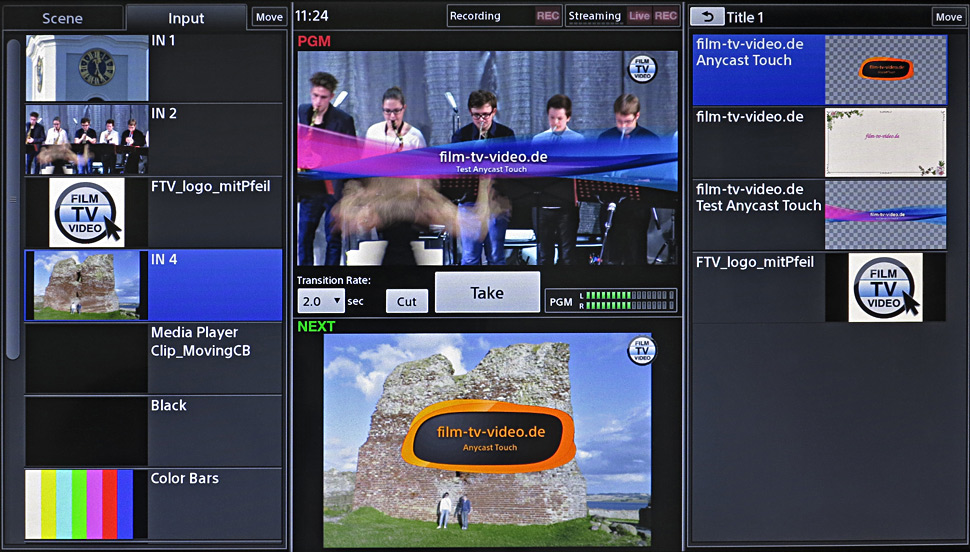Select FTV_logo_mitPfeil logo in the input list
The image size is (970, 552).
86,213
